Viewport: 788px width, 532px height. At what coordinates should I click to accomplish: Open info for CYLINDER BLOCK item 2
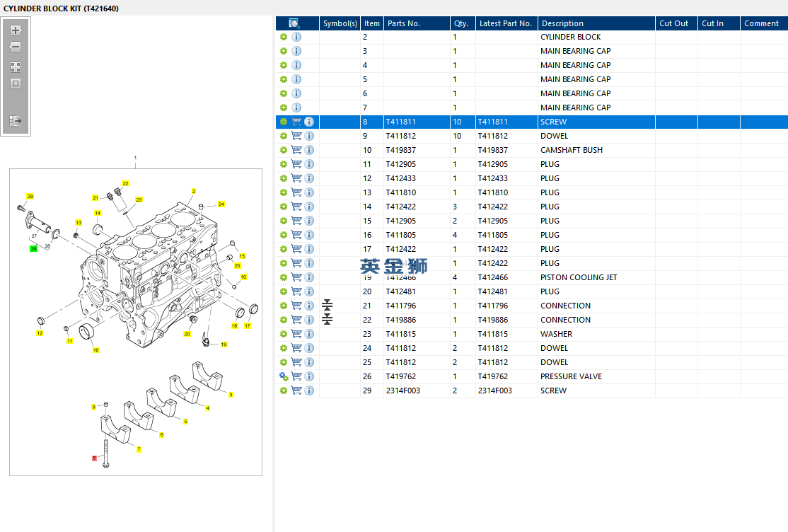[296, 37]
